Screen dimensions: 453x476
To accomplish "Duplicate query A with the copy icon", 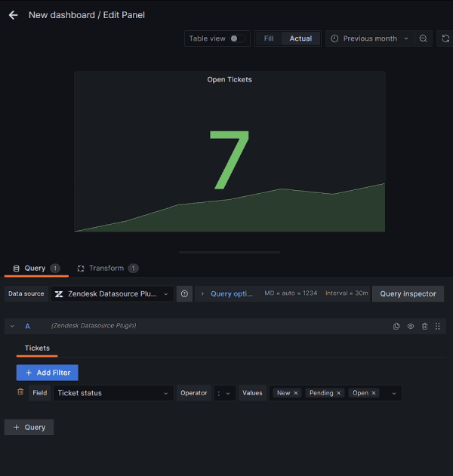I will coord(396,326).
